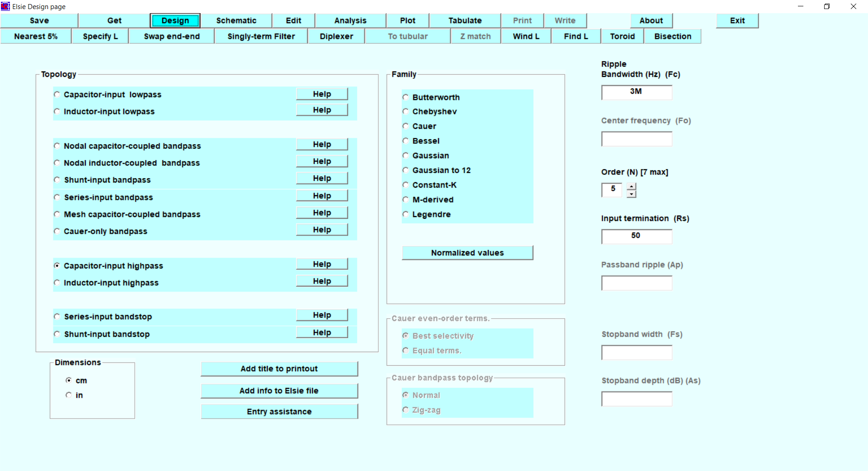
Task: Choose Capacitor-input lowpass topology
Action: [x=57, y=94]
